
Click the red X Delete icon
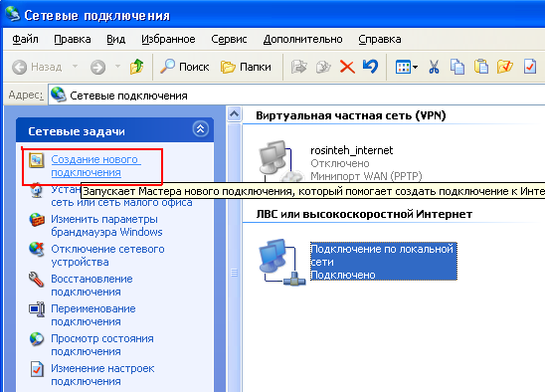(347, 67)
